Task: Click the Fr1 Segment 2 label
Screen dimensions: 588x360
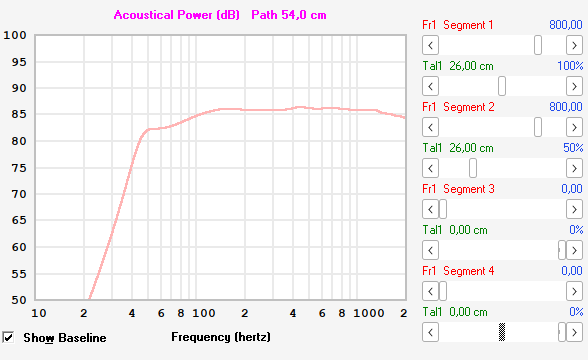Action: click(458, 107)
